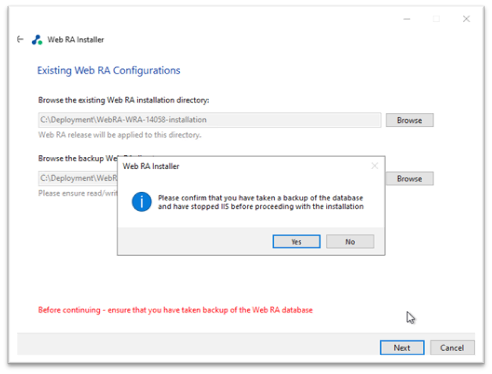Click the Next button

pos(402,348)
